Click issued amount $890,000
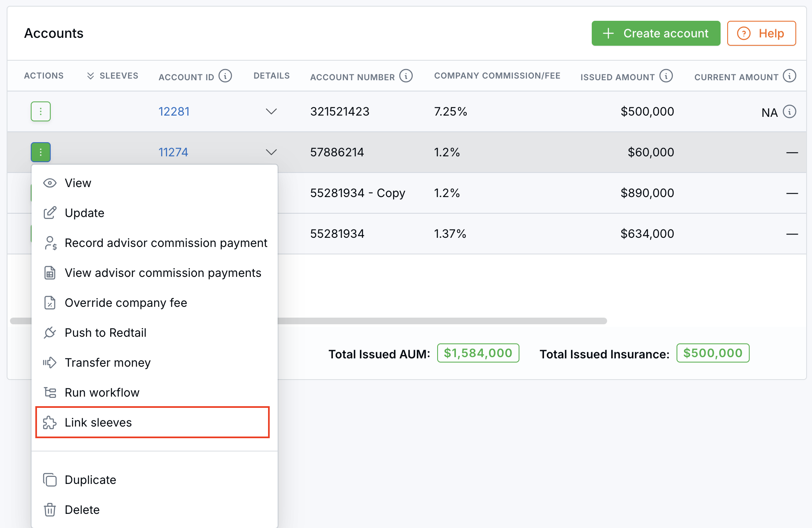 pyautogui.click(x=647, y=193)
